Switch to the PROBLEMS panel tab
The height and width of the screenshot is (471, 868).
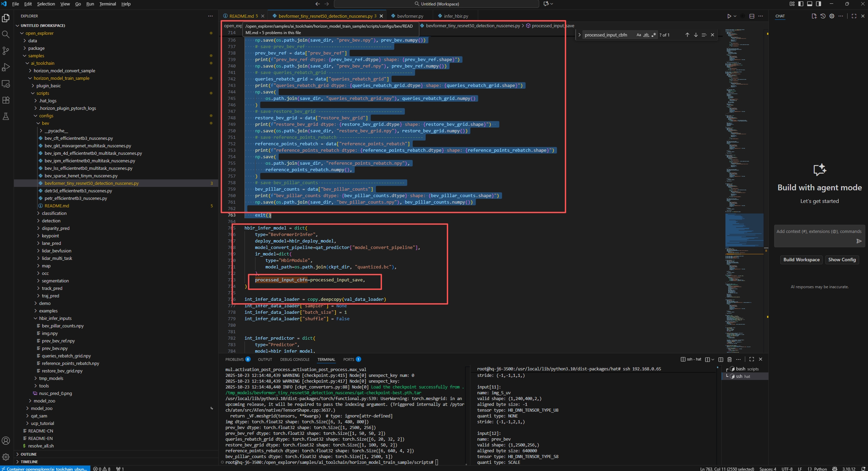[x=234, y=359]
